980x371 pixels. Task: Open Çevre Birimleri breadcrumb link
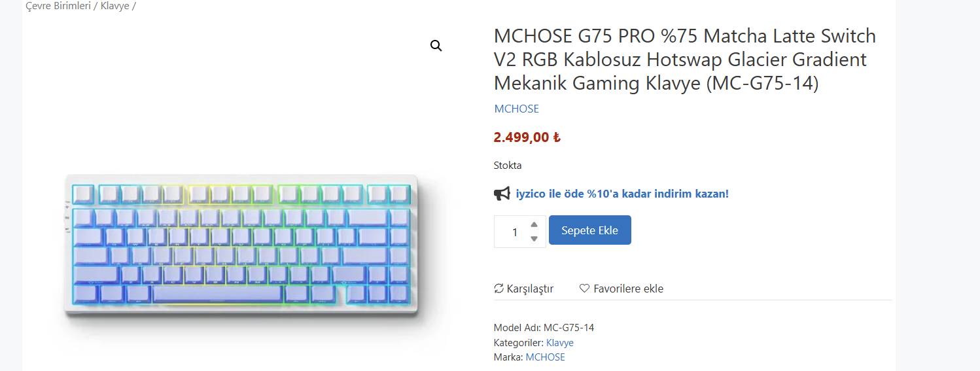click(58, 6)
